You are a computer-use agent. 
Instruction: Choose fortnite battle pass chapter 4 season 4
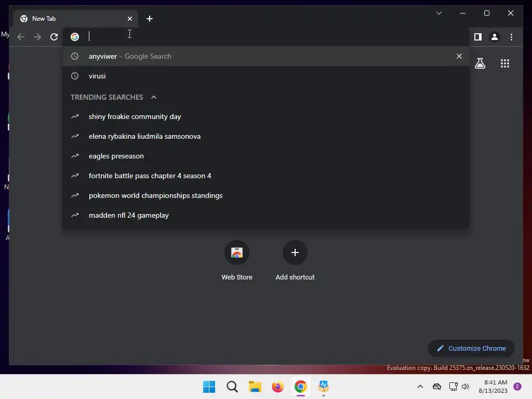tap(266, 176)
